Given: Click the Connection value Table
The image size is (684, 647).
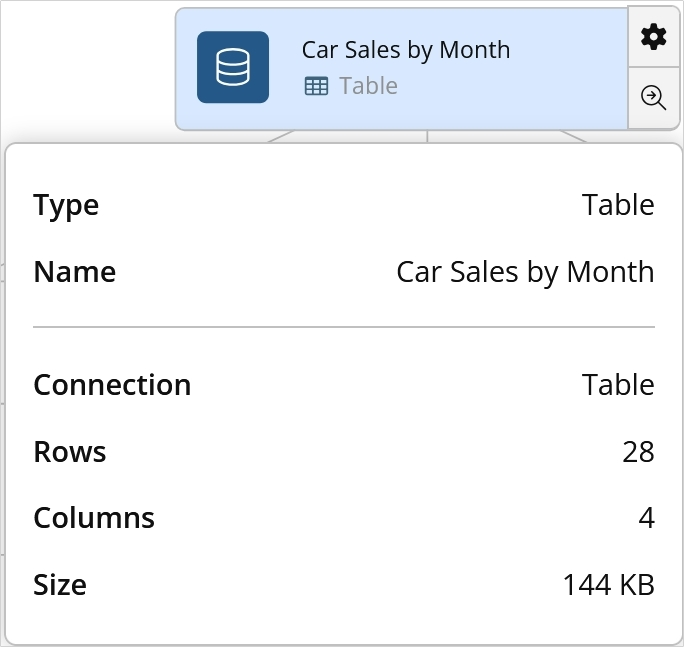Looking at the screenshot, I should click(618, 385).
